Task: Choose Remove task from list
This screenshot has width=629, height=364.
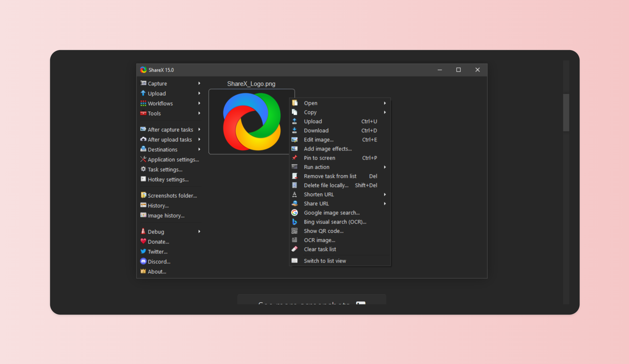Action: pyautogui.click(x=340, y=176)
